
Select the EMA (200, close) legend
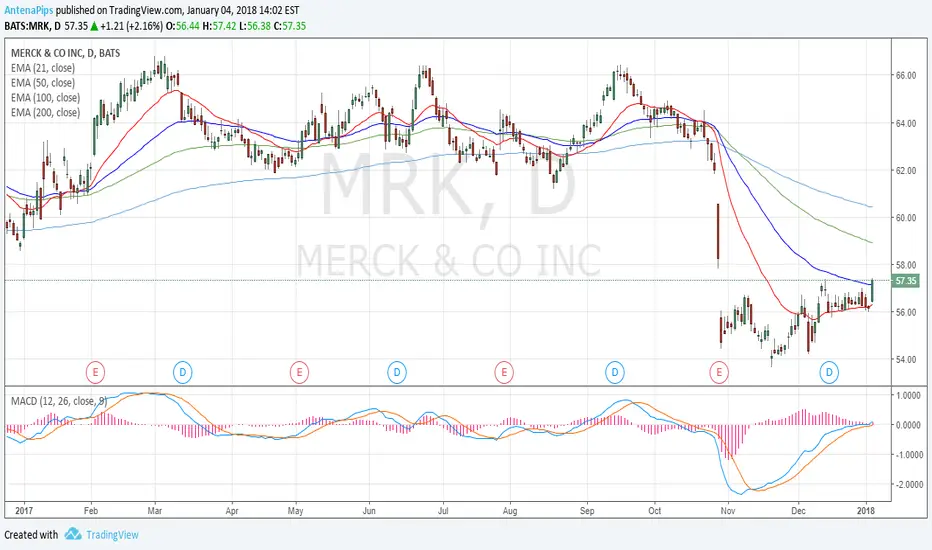coord(45,112)
